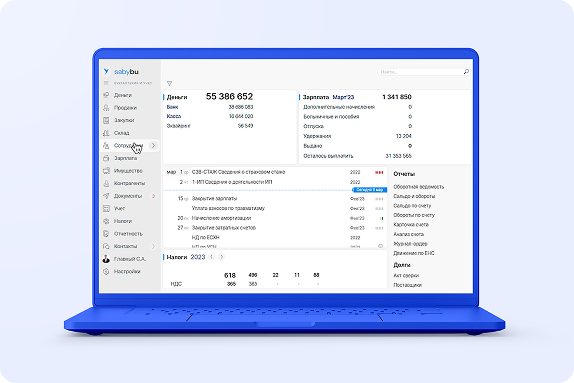The height and width of the screenshot is (383, 574).
Task: Go to previous year in Налоги
Action: coord(212,257)
